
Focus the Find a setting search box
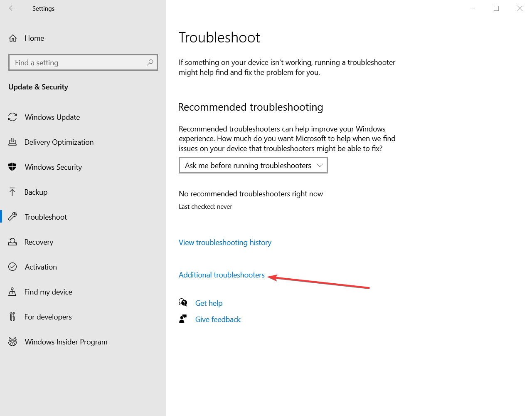tap(83, 62)
